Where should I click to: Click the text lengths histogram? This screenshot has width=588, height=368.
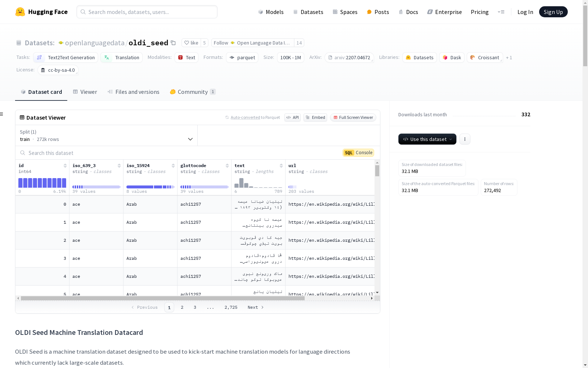pos(258,183)
